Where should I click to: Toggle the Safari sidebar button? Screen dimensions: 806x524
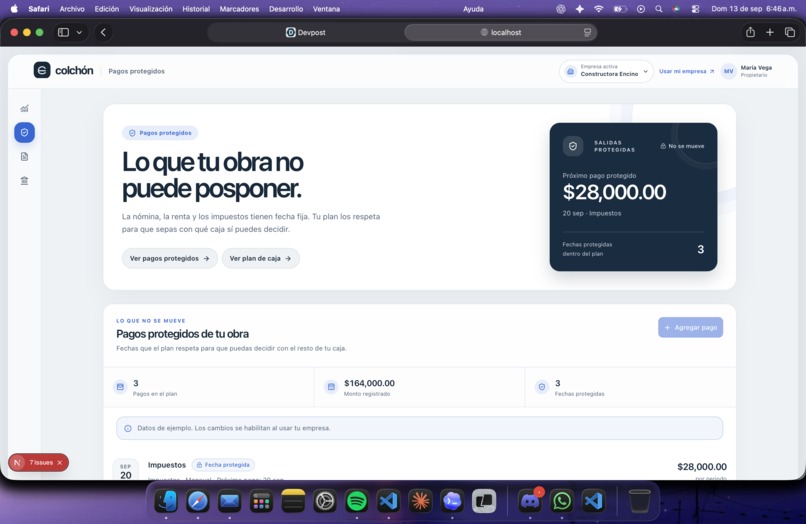click(x=63, y=32)
